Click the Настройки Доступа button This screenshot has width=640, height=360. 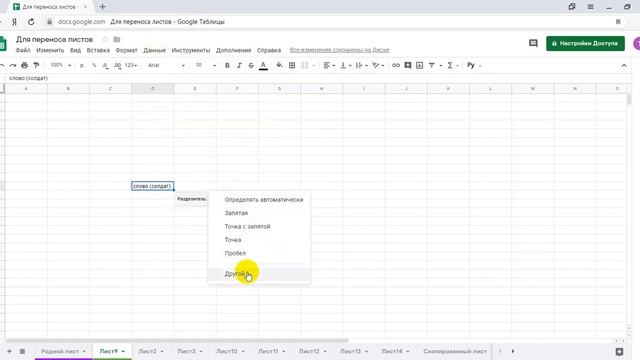(x=585, y=43)
